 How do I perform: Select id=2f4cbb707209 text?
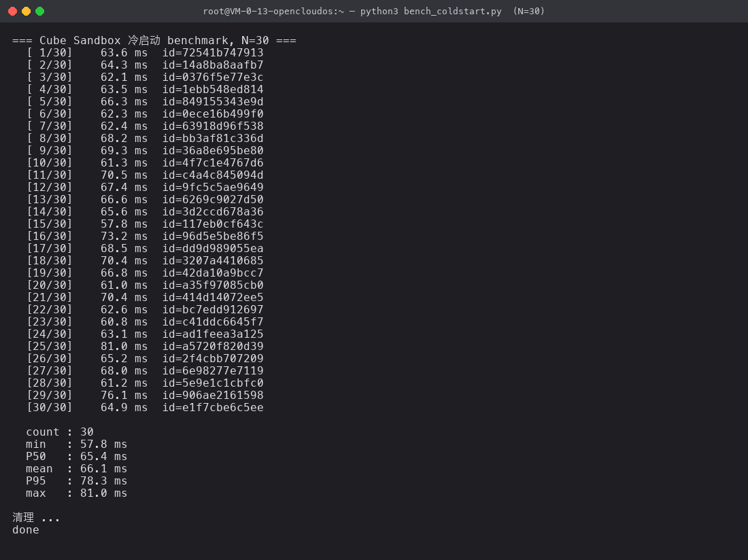click(213, 358)
